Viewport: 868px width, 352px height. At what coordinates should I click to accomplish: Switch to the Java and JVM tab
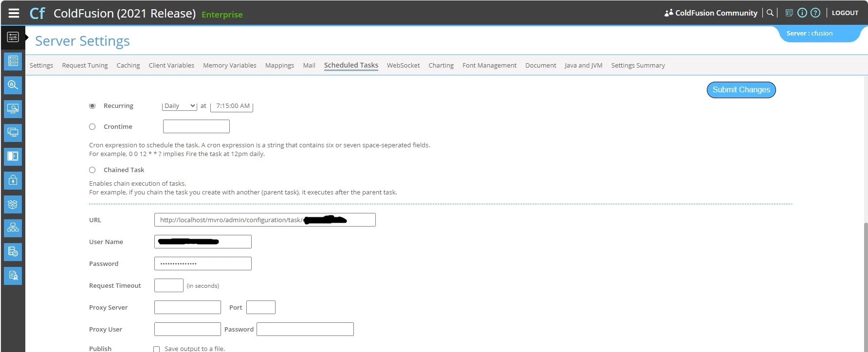(x=583, y=65)
